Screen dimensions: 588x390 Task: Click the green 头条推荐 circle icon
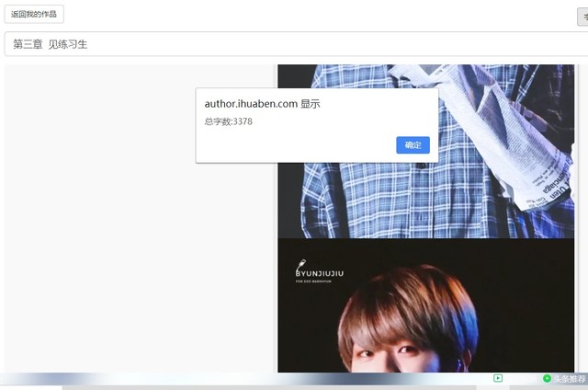(547, 378)
